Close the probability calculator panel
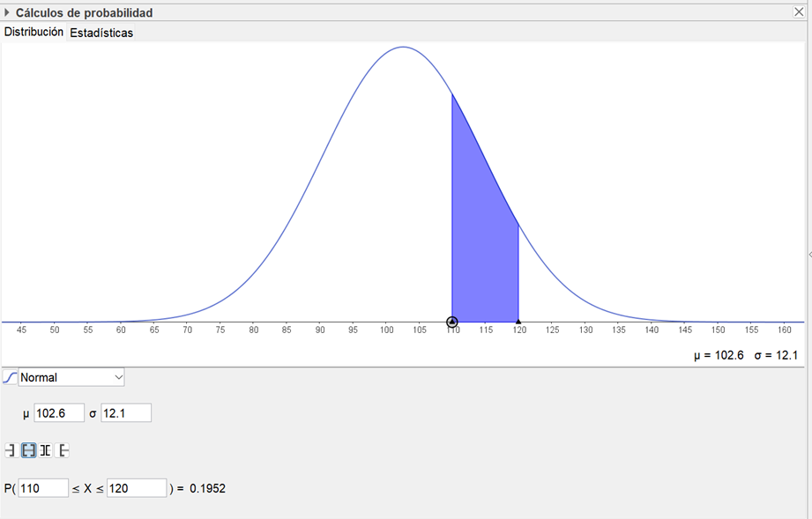812x519 pixels. [799, 12]
